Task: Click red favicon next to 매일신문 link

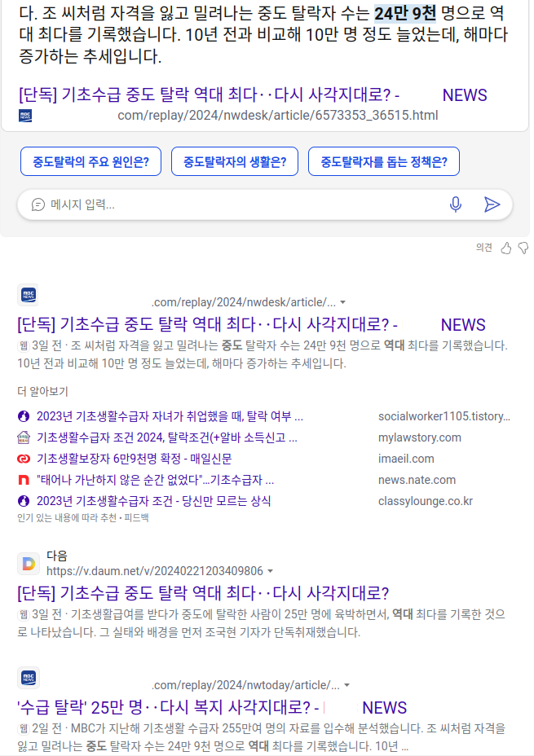Action: coord(24,459)
